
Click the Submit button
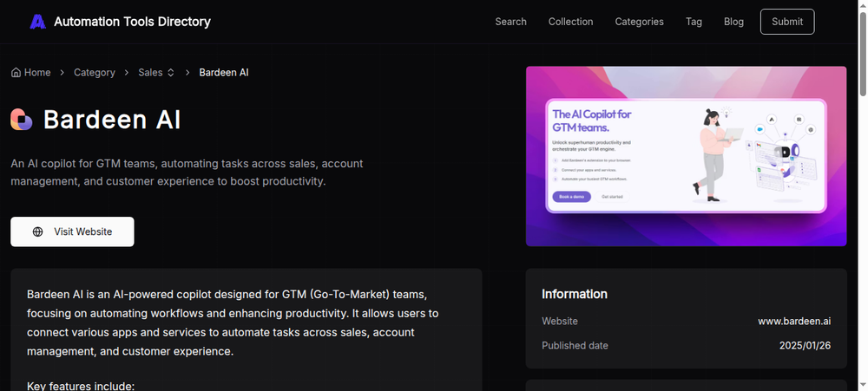point(787,22)
